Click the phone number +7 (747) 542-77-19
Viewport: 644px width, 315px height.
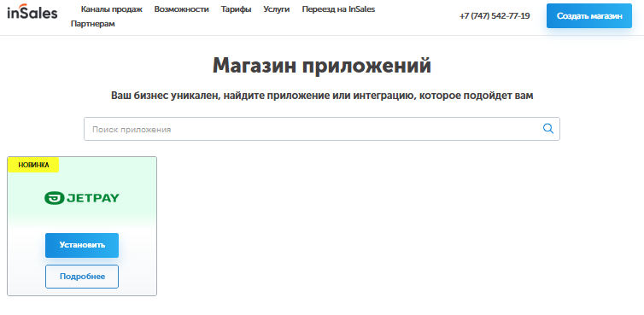click(495, 16)
